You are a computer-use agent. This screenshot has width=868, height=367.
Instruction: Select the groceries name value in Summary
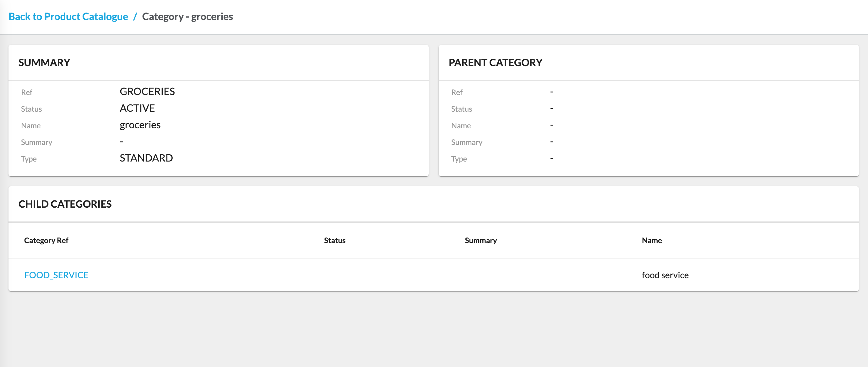[x=140, y=125]
